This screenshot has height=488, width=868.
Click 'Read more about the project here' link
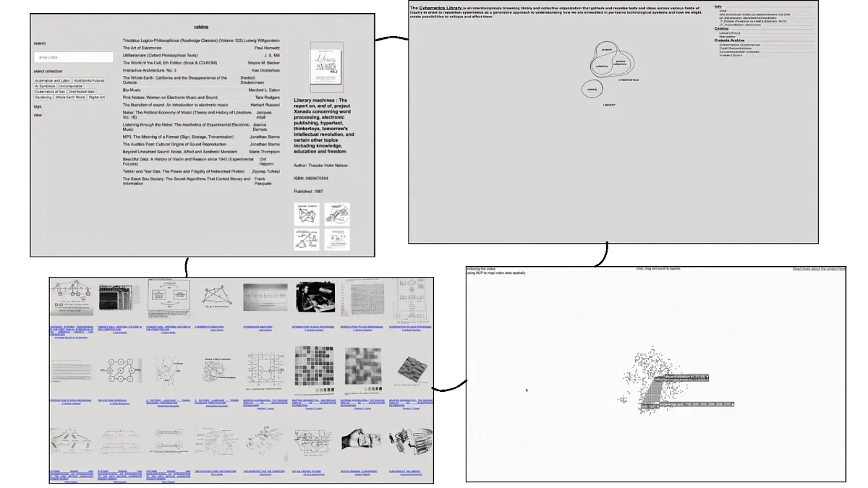(818, 269)
